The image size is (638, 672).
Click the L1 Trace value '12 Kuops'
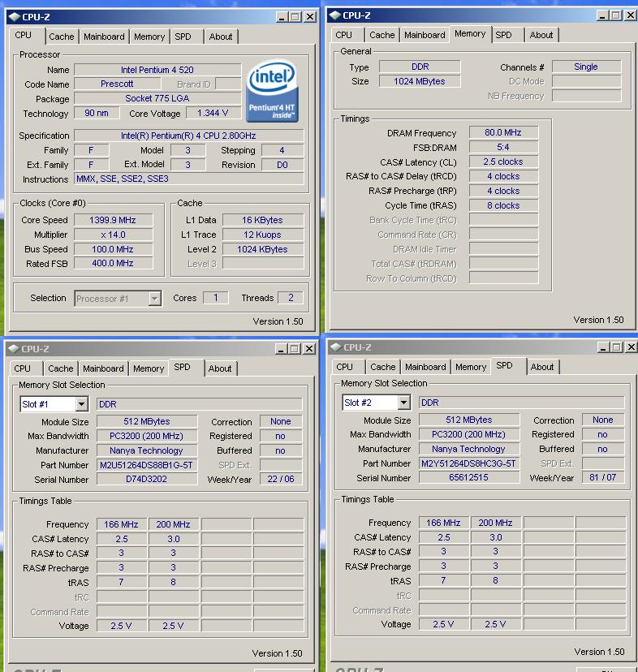pyautogui.click(x=262, y=235)
